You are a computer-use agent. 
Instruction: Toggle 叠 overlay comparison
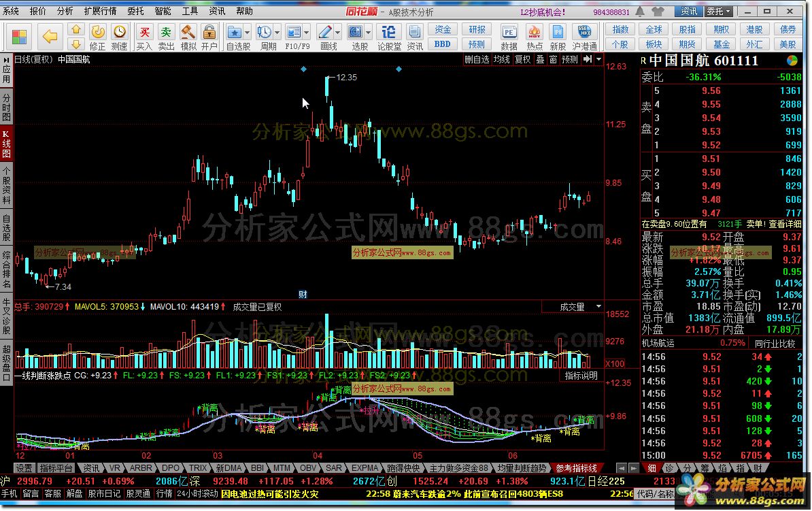[540, 60]
